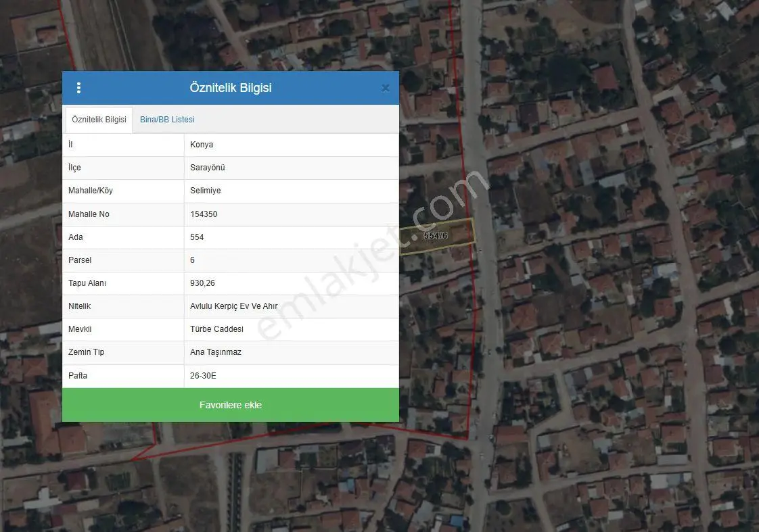Select the Ada value 554
The width and height of the screenshot is (759, 532).
(x=197, y=237)
